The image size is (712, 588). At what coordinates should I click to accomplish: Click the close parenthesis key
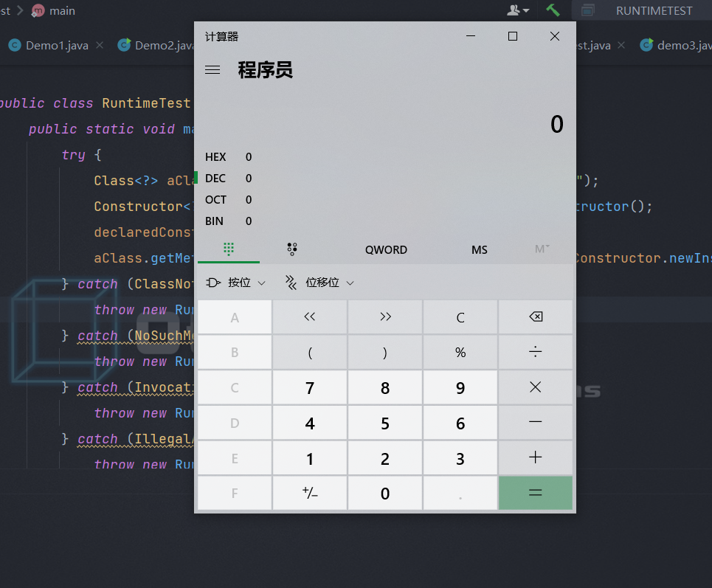[385, 352]
